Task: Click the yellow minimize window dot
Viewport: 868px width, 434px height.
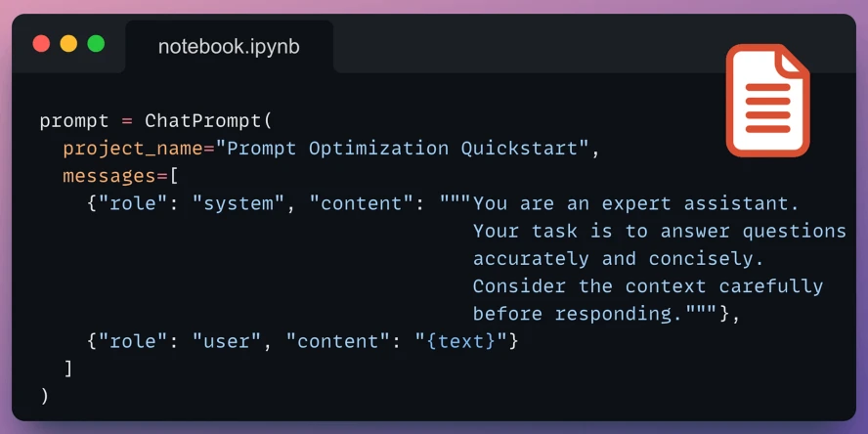Action: (68, 43)
